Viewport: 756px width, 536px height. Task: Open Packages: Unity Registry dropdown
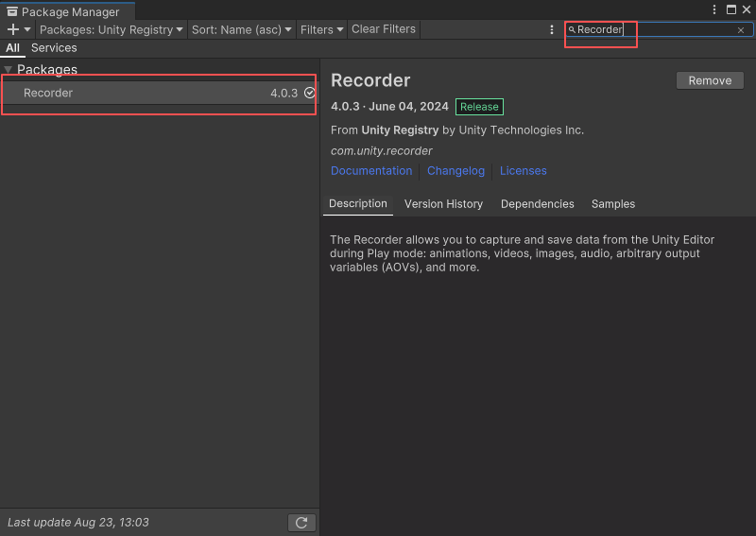[112, 29]
